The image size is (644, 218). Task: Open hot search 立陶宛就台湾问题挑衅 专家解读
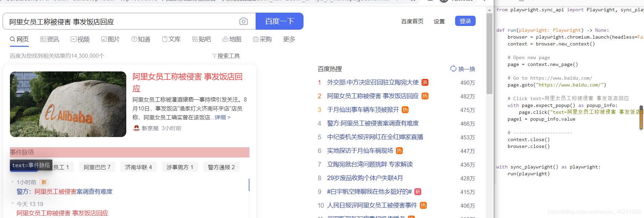(370, 164)
